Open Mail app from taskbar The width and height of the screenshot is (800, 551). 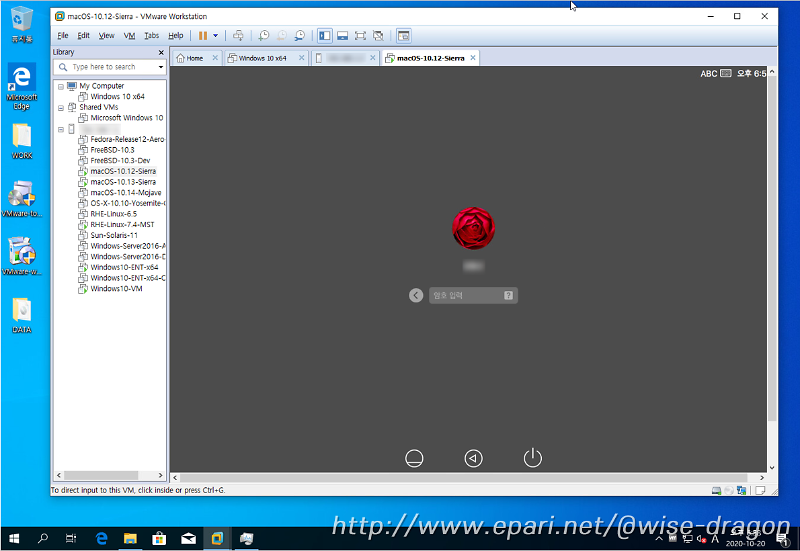(188, 538)
